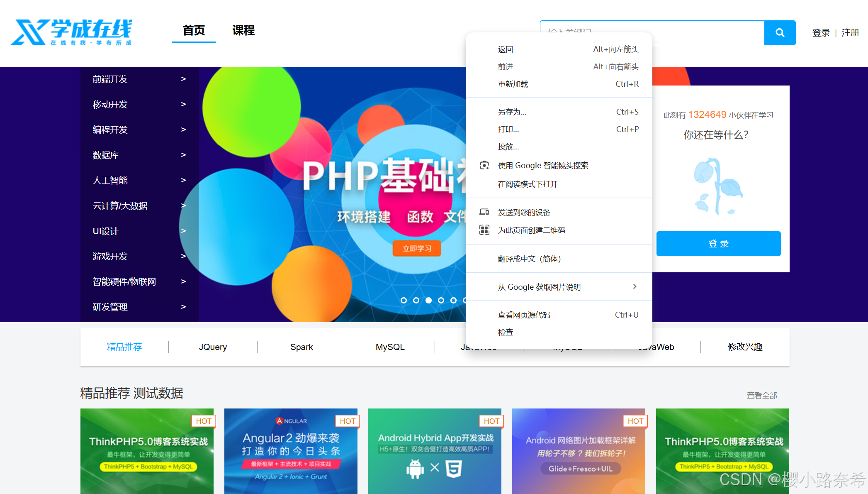Click the 学成在线 site logo
Image resolution: width=868 pixels, height=494 pixels.
click(x=71, y=32)
